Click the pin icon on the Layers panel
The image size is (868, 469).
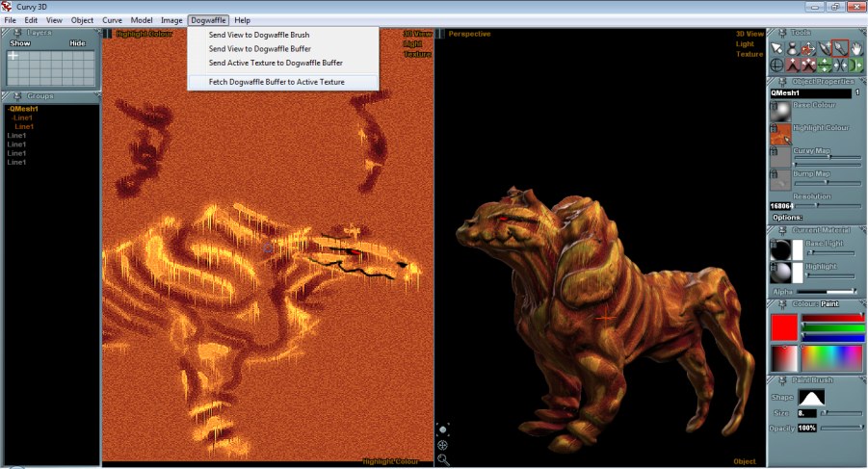(x=17, y=33)
